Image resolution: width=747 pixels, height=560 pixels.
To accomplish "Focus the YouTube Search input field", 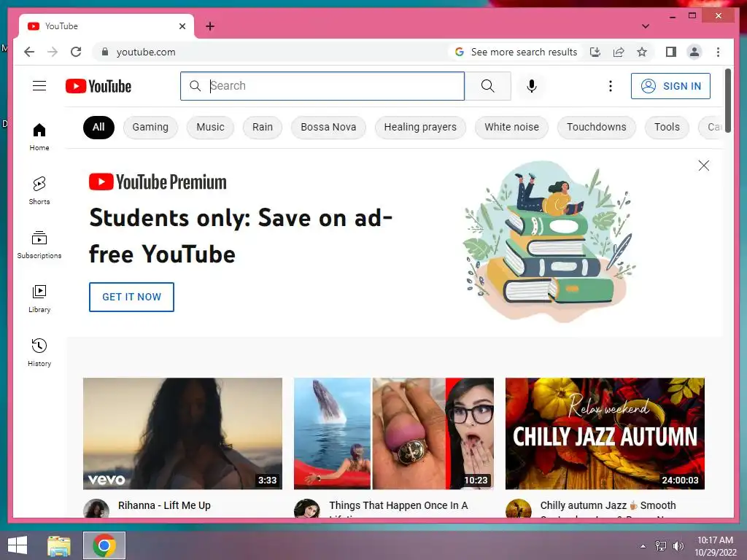I will click(x=322, y=86).
